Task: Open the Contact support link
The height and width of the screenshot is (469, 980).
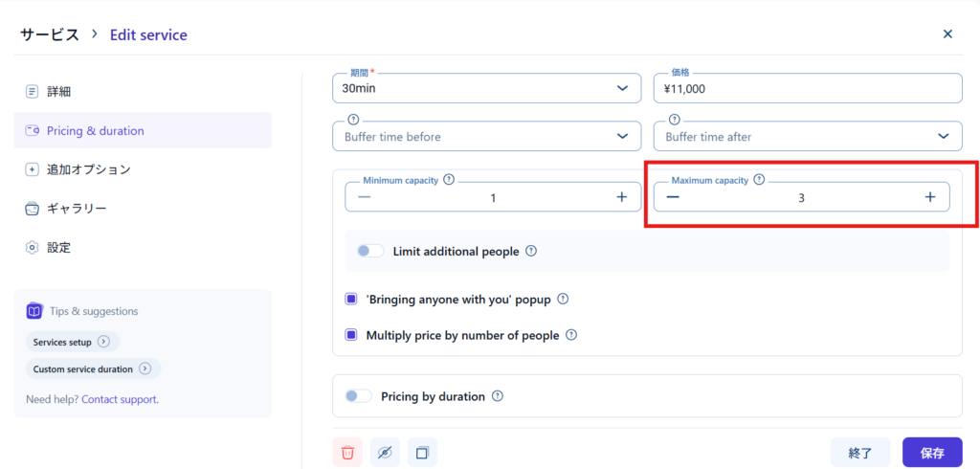Action: [x=120, y=399]
